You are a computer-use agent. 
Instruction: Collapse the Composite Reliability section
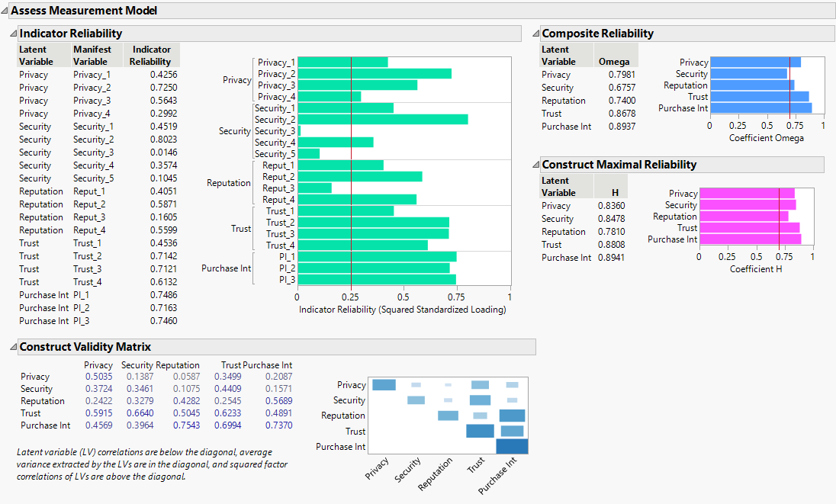click(x=535, y=33)
